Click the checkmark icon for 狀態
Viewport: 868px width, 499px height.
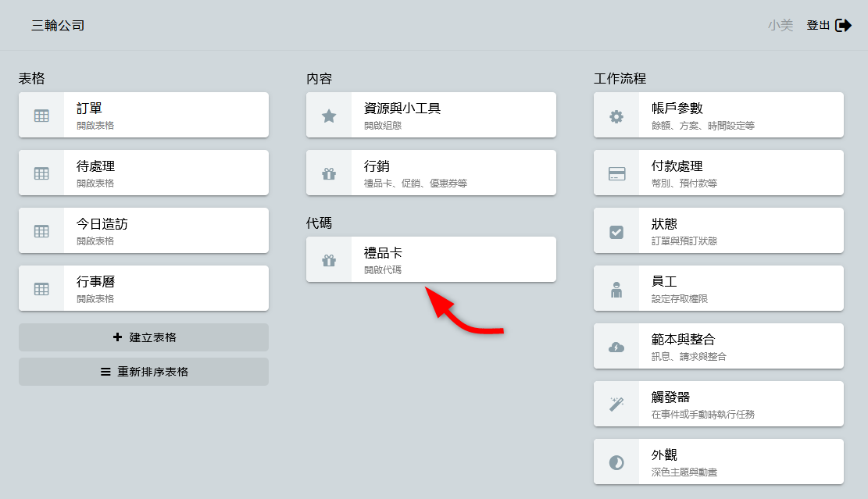(616, 231)
